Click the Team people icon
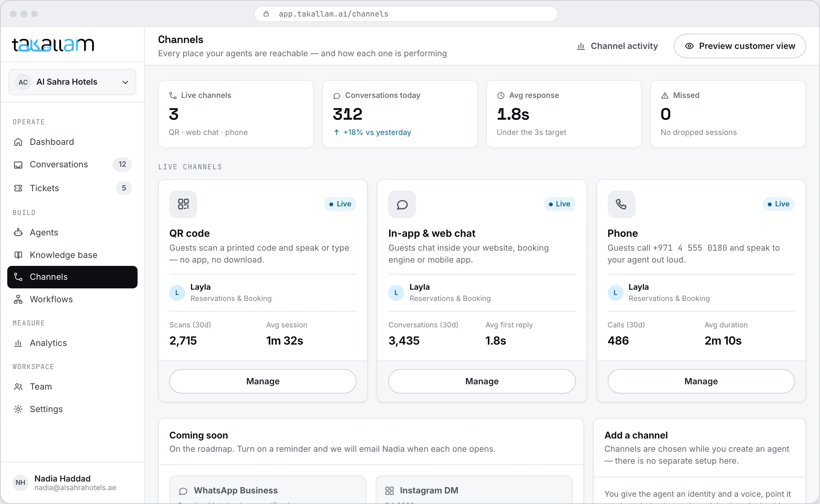Viewport: 820px width, 504px height. 18,387
